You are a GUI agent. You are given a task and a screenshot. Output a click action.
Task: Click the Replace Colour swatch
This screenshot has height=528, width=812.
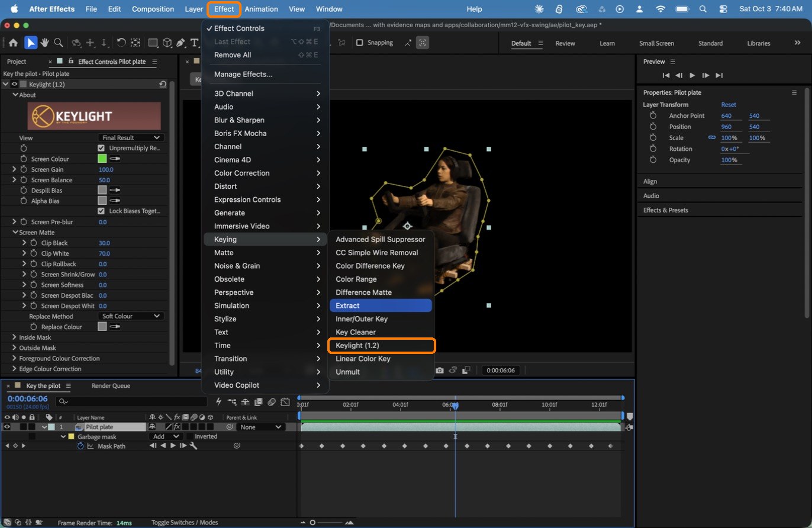102,327
